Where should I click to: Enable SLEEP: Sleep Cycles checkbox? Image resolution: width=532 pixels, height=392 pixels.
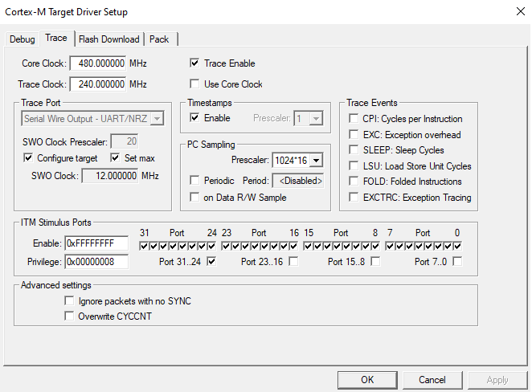(354, 150)
